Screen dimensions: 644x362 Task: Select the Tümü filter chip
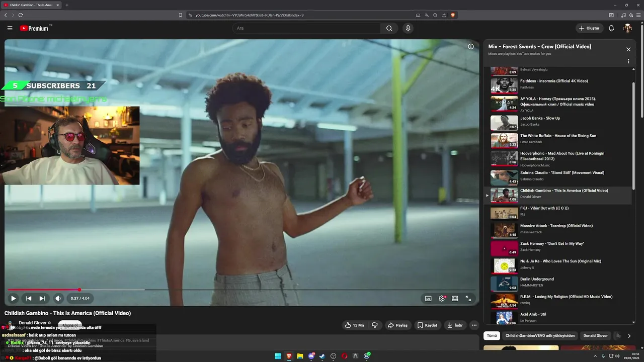(x=492, y=336)
